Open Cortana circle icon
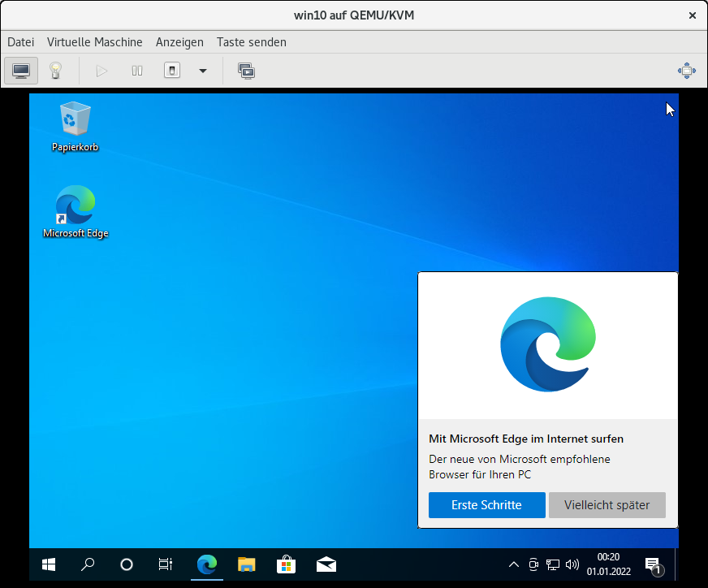708x588 pixels. click(127, 564)
